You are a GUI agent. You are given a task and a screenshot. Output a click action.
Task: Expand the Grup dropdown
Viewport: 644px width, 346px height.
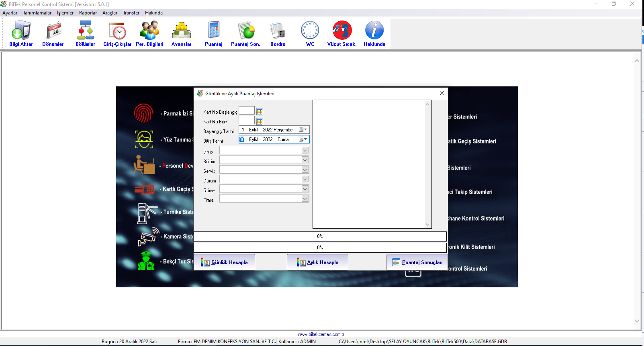(x=305, y=150)
